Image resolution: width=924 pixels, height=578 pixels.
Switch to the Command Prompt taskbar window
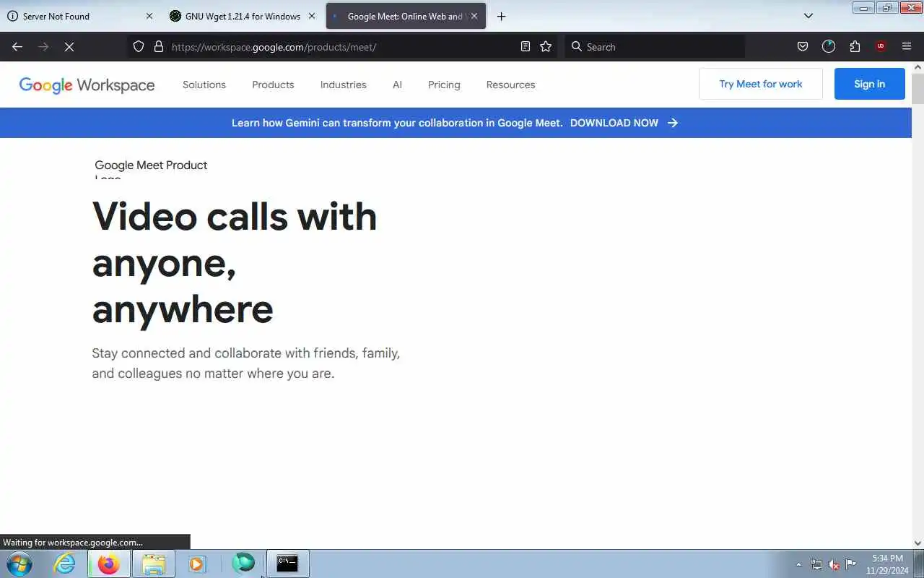(x=287, y=564)
